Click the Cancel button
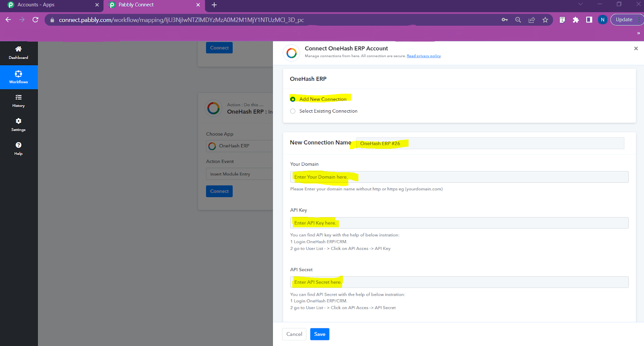The image size is (644, 346). pyautogui.click(x=294, y=334)
